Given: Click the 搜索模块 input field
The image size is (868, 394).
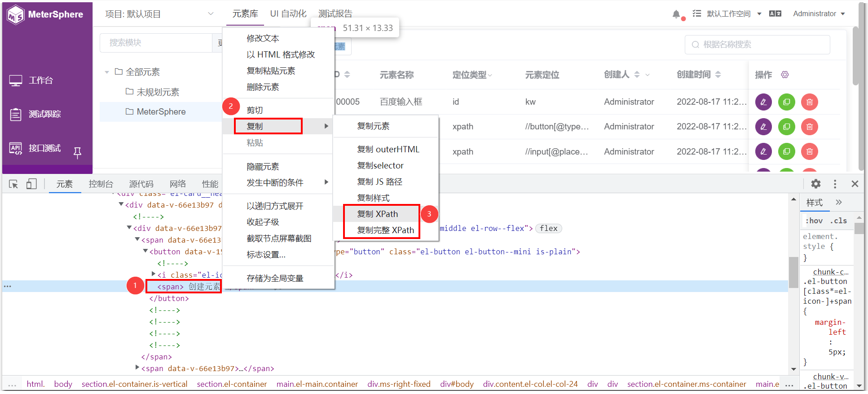Looking at the screenshot, I should (x=156, y=43).
